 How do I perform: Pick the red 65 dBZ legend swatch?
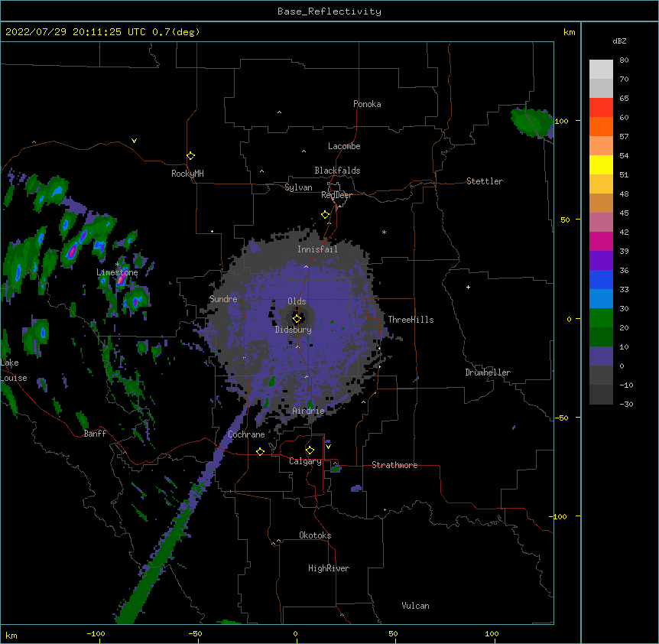601,108
